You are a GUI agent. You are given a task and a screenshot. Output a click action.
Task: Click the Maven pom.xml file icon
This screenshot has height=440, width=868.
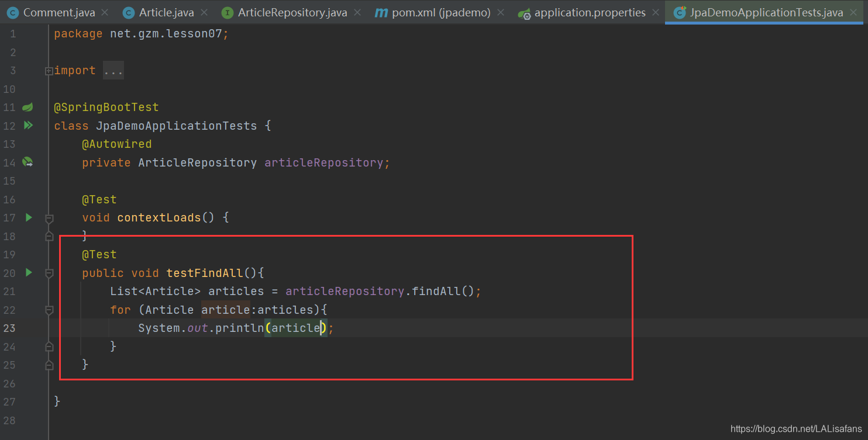[381, 12]
